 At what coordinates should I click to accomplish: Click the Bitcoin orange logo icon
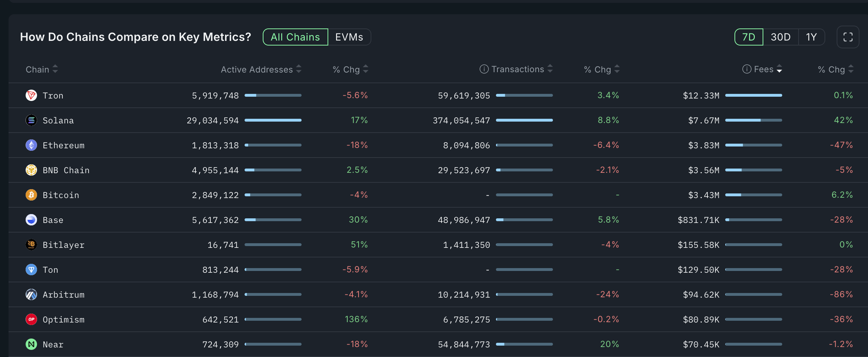coord(31,195)
